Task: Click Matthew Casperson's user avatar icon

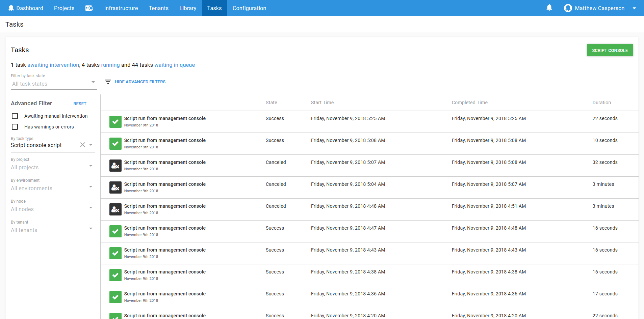Action: pos(568,8)
